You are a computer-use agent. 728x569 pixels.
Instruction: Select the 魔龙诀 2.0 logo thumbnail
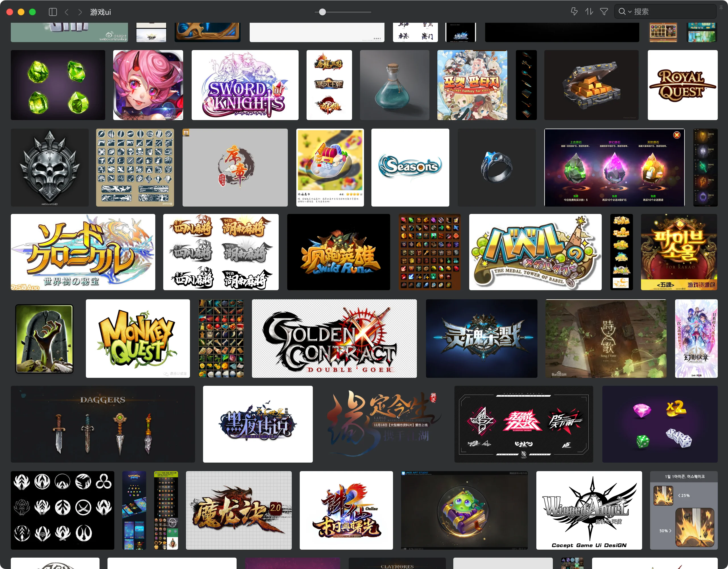239,510
